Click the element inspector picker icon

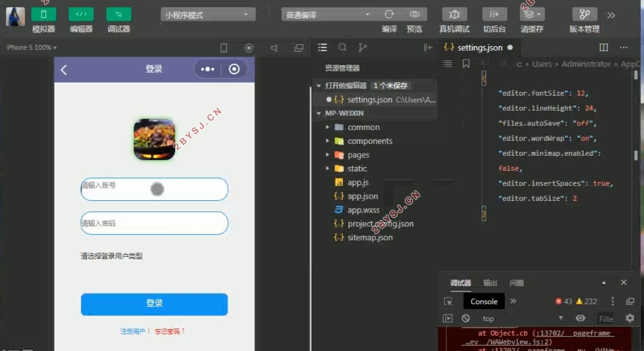pos(448,301)
